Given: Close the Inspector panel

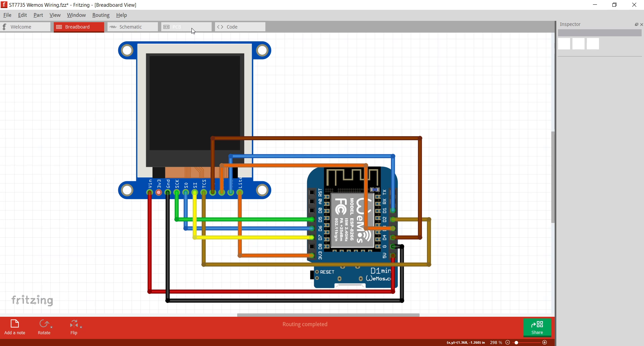Looking at the screenshot, I should [641, 25].
